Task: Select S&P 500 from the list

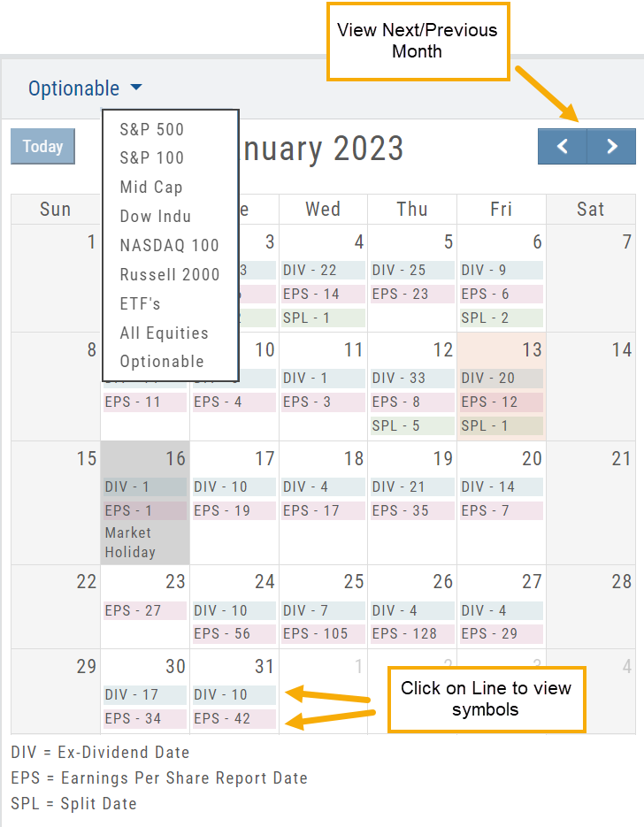Action: point(152,129)
